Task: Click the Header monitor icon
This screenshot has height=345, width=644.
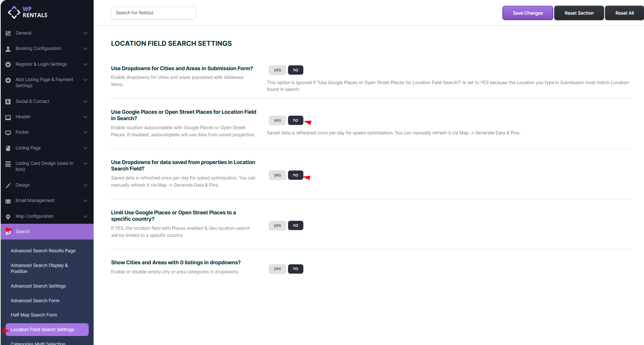Action: [x=8, y=117]
